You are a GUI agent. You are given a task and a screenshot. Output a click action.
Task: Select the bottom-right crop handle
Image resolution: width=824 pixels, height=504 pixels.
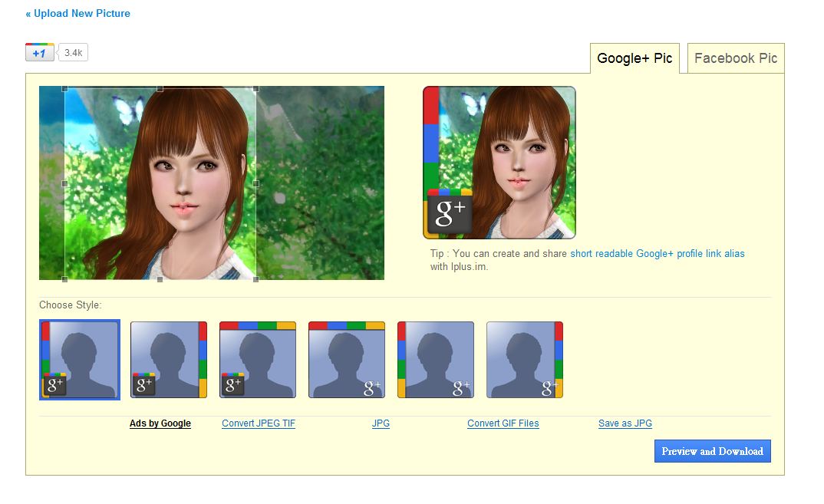256,279
